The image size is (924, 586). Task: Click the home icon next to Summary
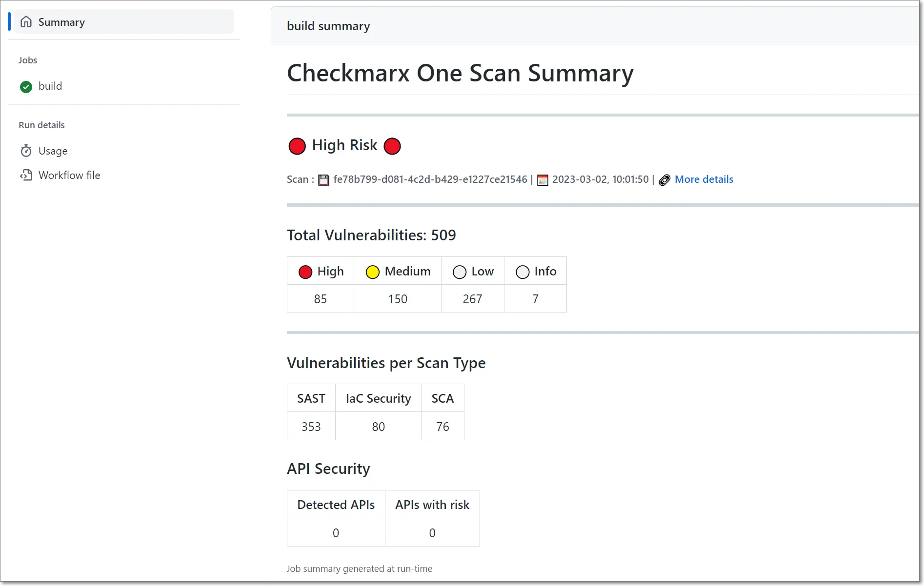(x=26, y=22)
